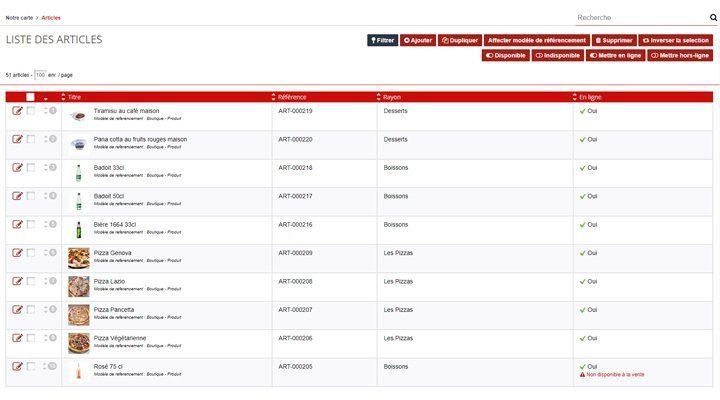Screen dimensions: 720x400
Task: Select the Pizza Lazio row checkbox
Action: point(31,282)
